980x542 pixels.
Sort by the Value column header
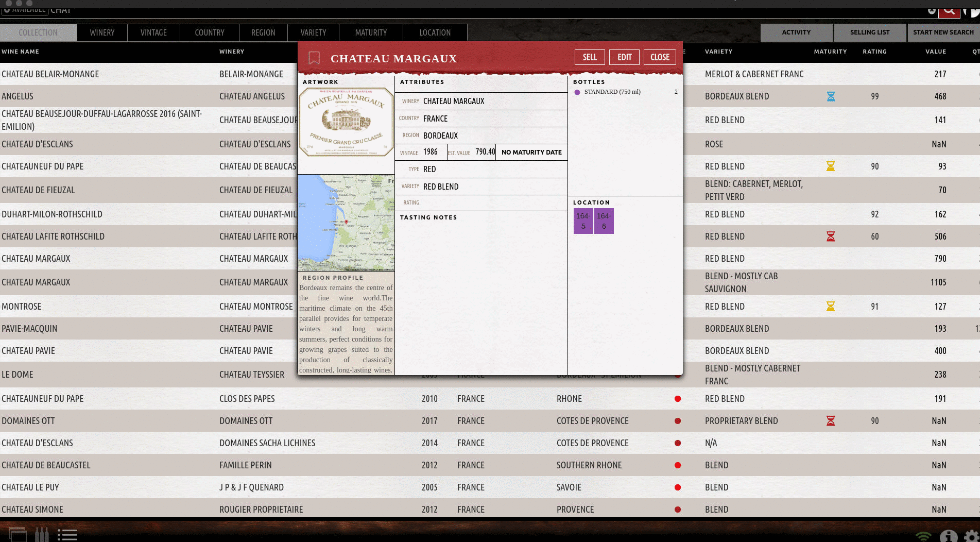tap(936, 52)
